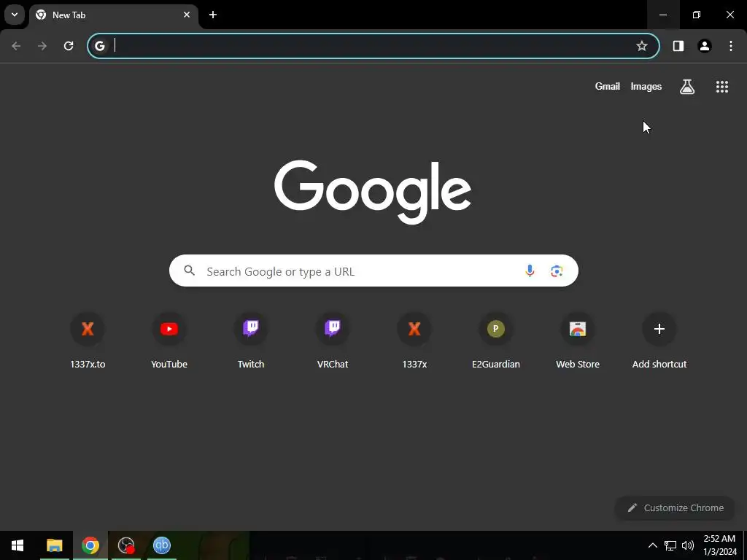Open the taskbar clock and date
The height and width of the screenshot is (560, 747).
(720, 545)
